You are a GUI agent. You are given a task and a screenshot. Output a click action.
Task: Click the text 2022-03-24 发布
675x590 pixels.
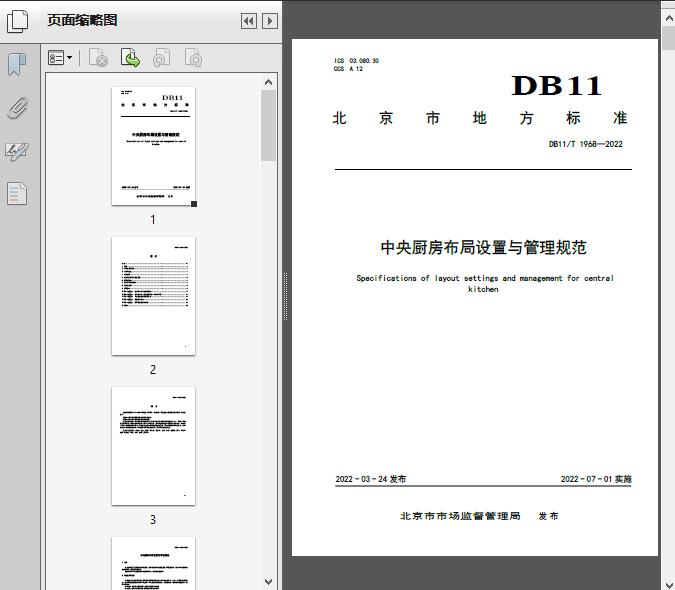(x=371, y=479)
